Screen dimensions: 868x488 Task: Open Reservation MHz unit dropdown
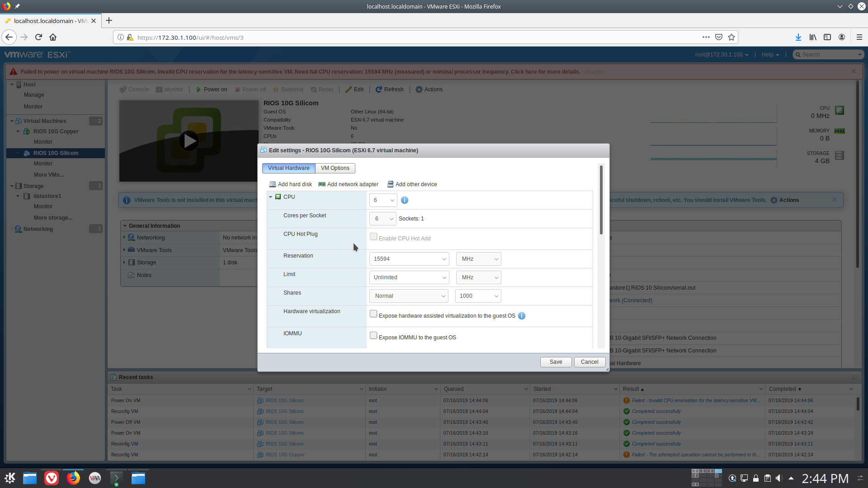479,259
